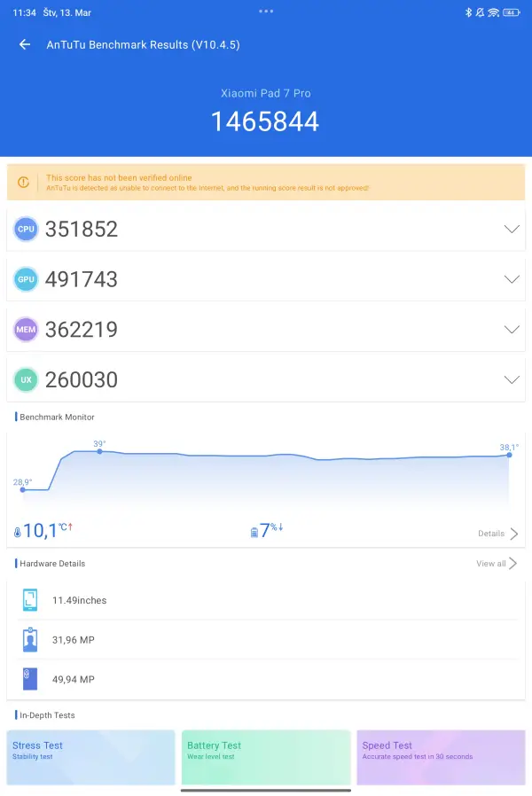532x796 pixels.
Task: Tap the screen size device icon
Action: point(30,600)
